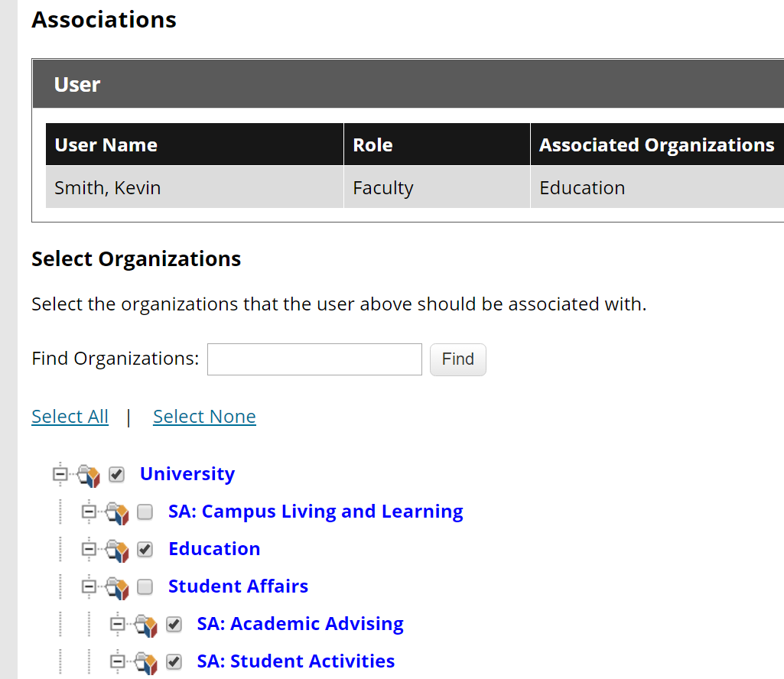This screenshot has height=679, width=784.
Task: Open the Student Affairs organization link
Action: 239,586
